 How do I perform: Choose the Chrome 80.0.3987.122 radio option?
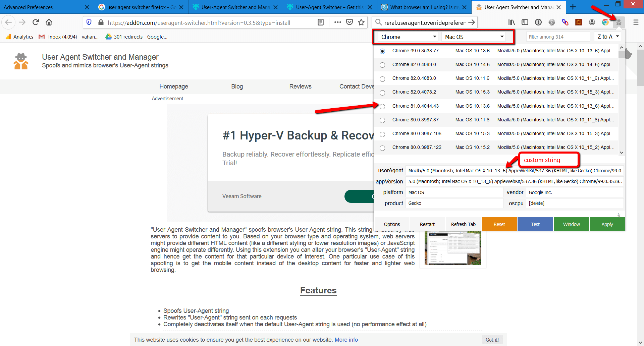tap(382, 148)
